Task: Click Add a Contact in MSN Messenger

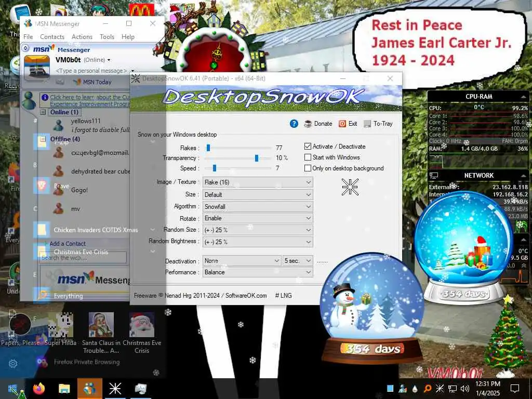Action: coord(68,244)
